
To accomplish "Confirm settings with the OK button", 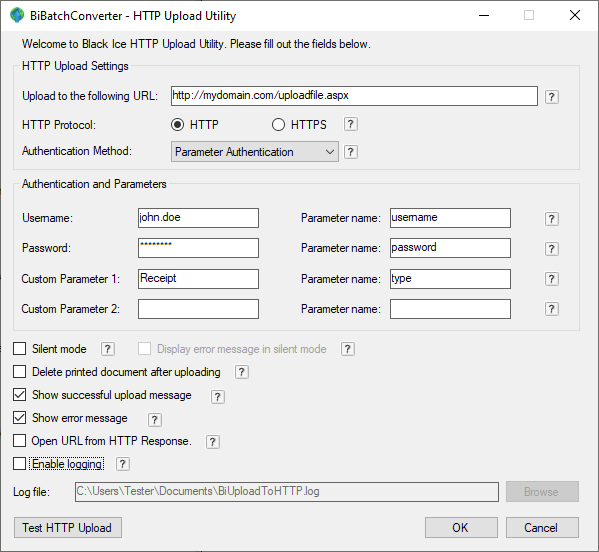I will pos(461,528).
